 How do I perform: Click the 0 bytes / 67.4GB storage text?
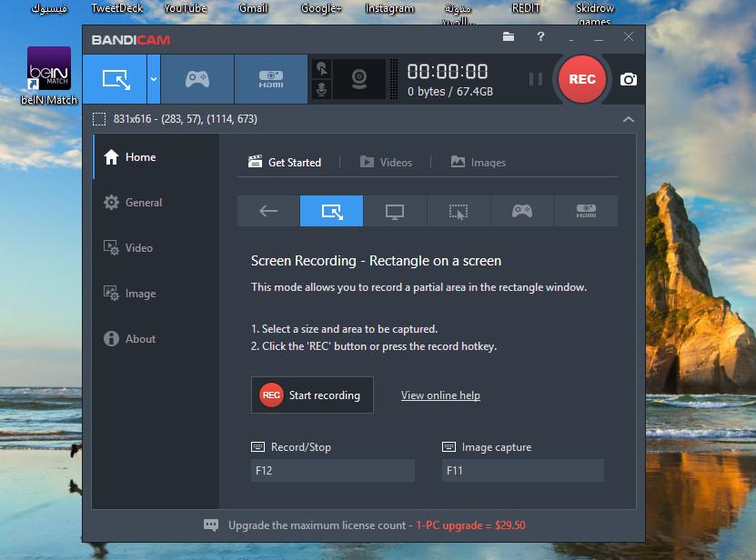450,92
